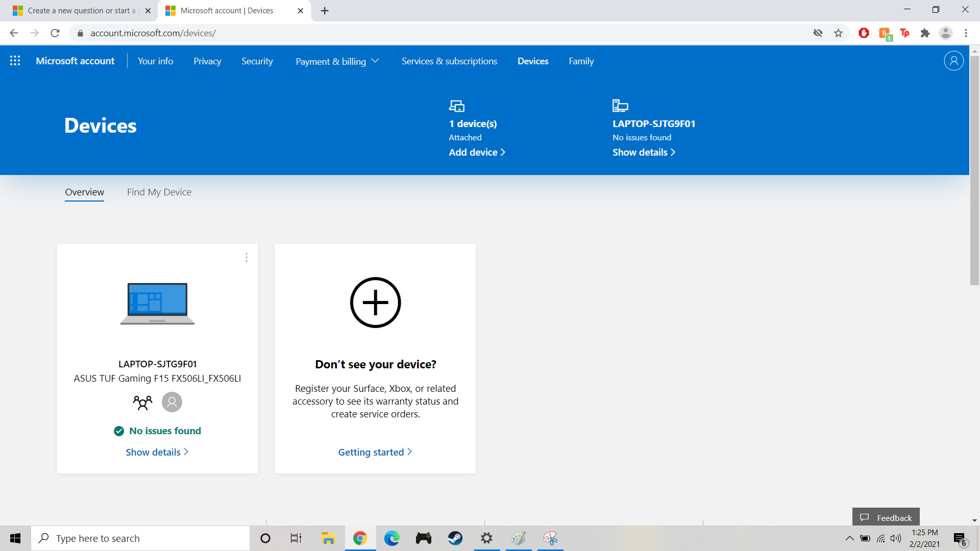
Task: Open Windows Settings gear in taskbar
Action: 487,538
